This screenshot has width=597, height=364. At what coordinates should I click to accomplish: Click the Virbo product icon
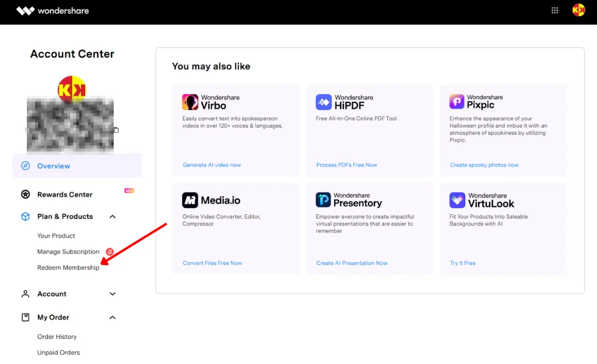[190, 102]
